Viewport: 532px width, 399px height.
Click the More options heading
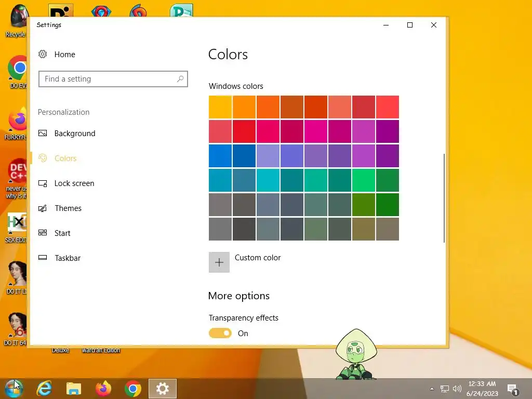point(239,296)
